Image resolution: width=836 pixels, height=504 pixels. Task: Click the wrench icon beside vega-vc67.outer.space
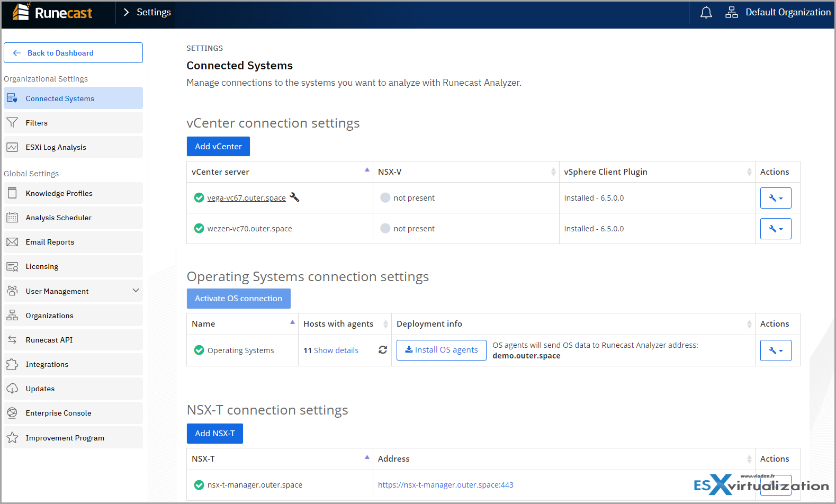294,197
